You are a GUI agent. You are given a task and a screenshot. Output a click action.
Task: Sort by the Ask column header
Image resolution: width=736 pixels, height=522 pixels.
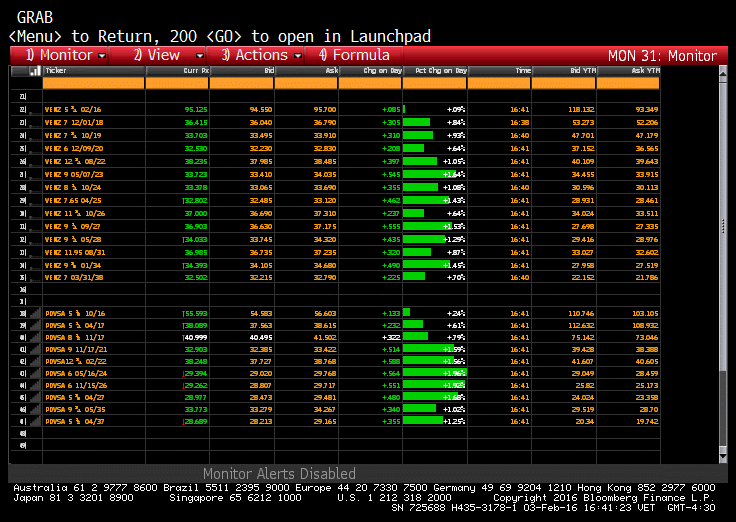[x=306, y=71]
